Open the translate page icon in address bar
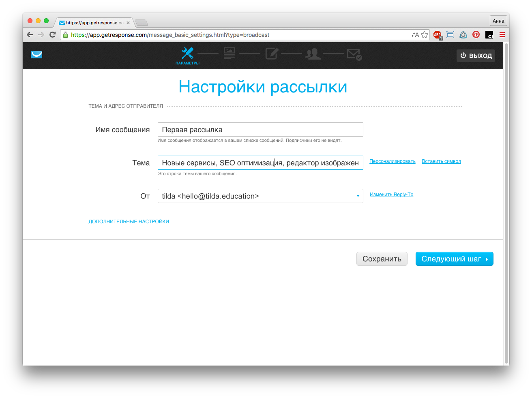This screenshot has height=398, width=532. 415,35
